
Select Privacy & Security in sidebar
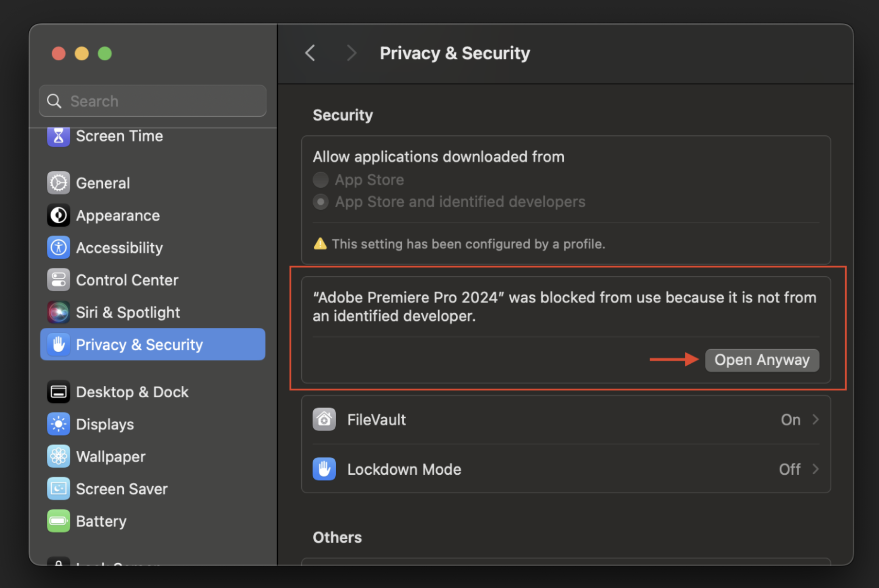[139, 344]
